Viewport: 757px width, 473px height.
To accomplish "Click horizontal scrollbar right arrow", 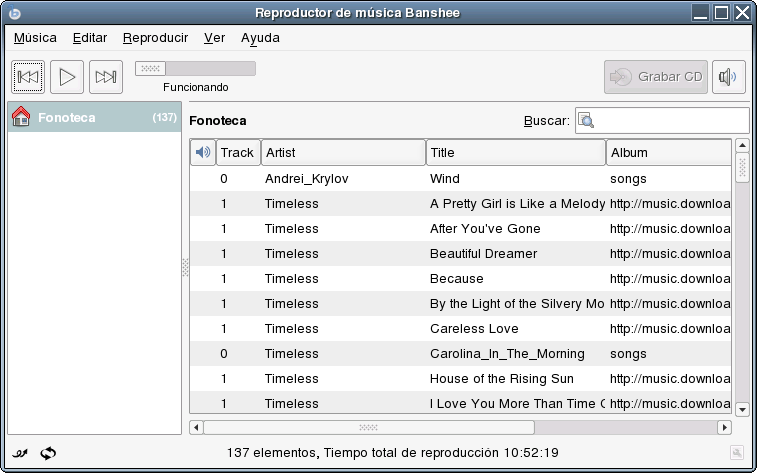I will [724, 427].
